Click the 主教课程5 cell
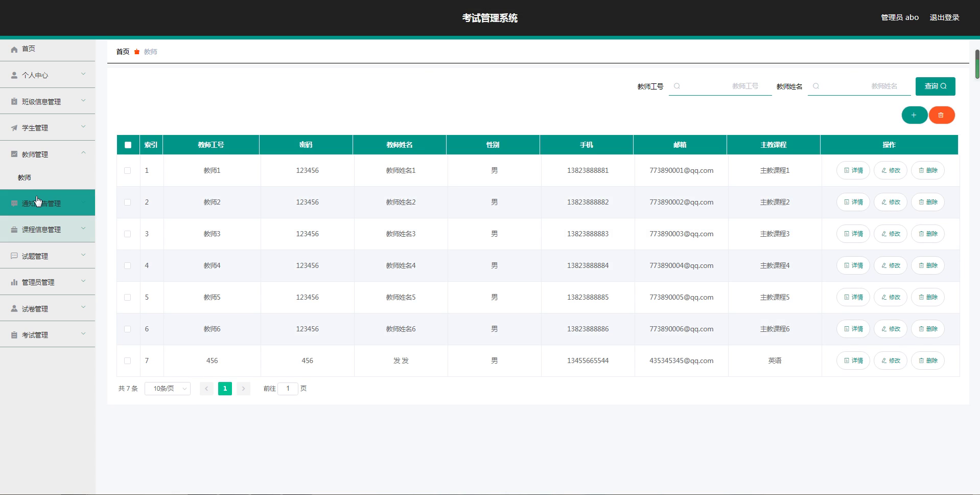 point(775,297)
